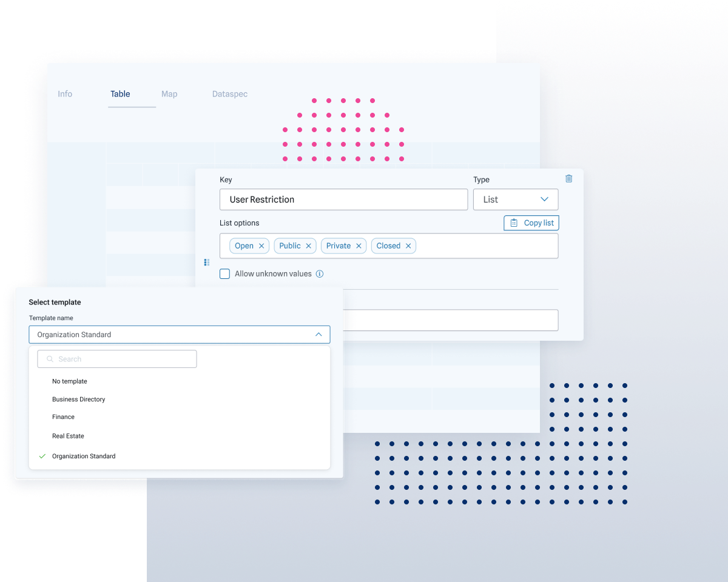The width and height of the screenshot is (728, 582).
Task: Remove the "Open" list option
Action: pos(261,246)
